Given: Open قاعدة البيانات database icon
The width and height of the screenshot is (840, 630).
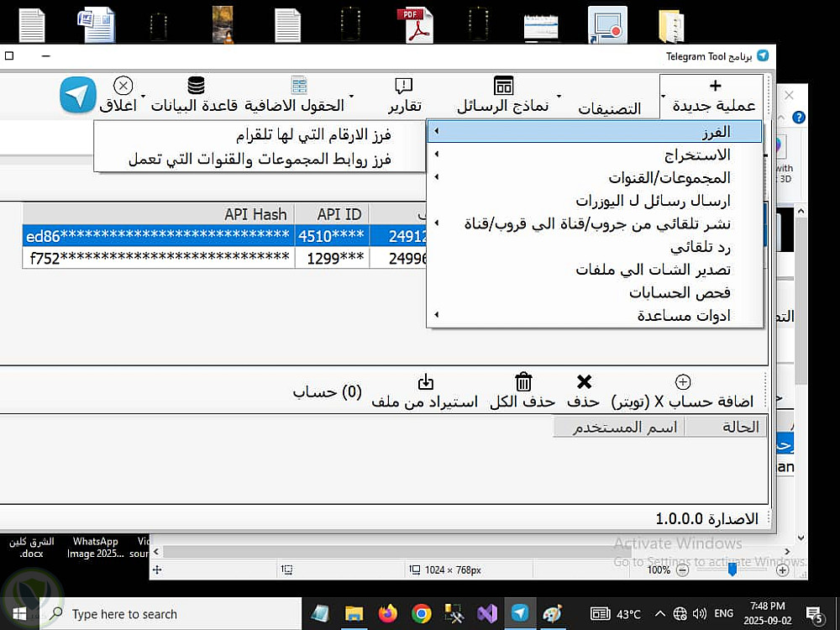Looking at the screenshot, I should pyautogui.click(x=196, y=85).
